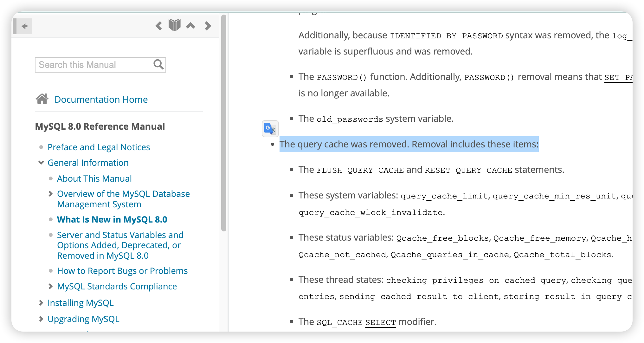Click the IDENTIFIED BY PASSWORD code text
644x343 pixels.
[446, 36]
